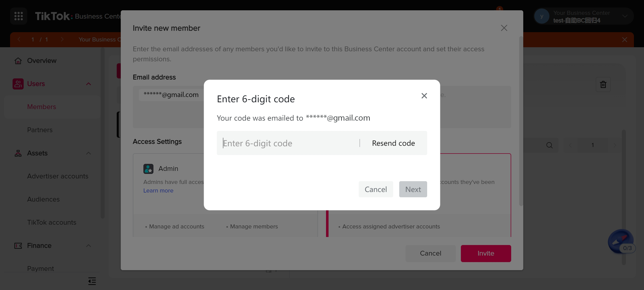Click the delete trash icon on member row
Viewport: 644px width, 290px height.
[603, 84]
